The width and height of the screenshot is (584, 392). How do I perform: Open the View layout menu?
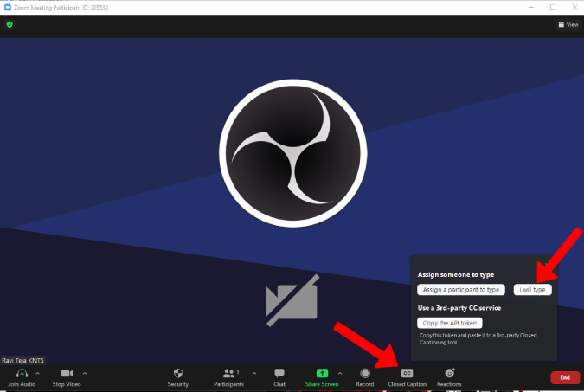(568, 24)
